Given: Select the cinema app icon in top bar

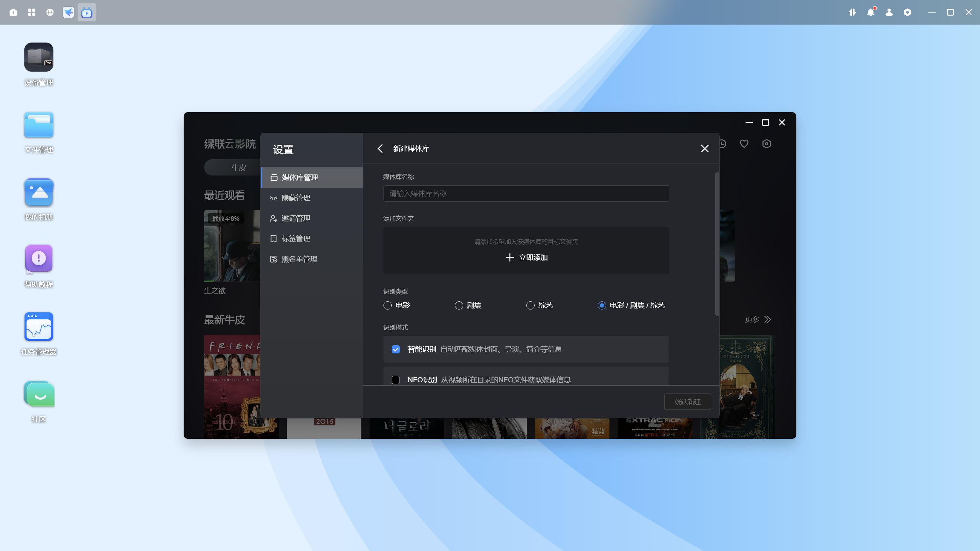Looking at the screenshot, I should coord(87,13).
